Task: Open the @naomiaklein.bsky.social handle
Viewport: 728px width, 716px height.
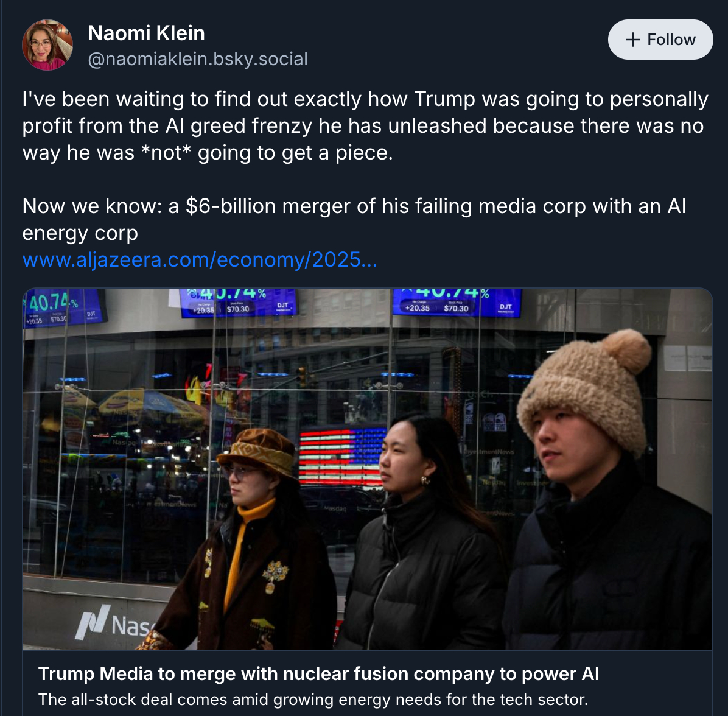Action: tap(198, 59)
